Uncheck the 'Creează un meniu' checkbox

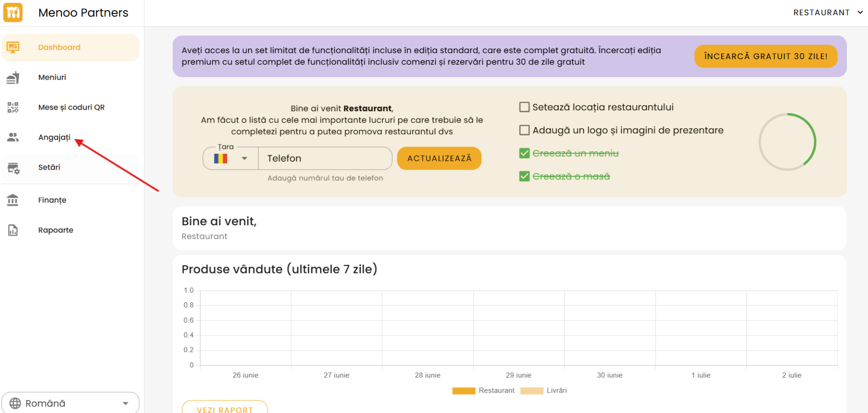[x=524, y=153]
